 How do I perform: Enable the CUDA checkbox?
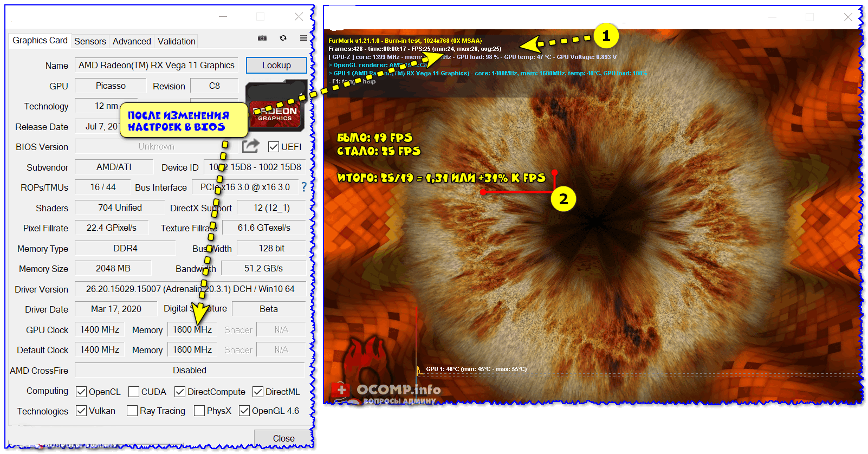(x=134, y=392)
